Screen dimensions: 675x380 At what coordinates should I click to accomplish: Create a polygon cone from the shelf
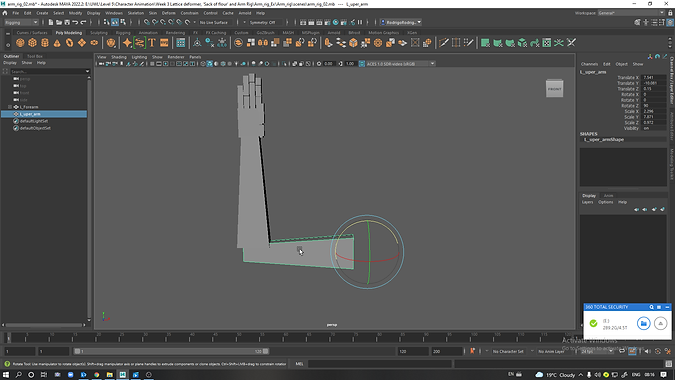[57, 43]
